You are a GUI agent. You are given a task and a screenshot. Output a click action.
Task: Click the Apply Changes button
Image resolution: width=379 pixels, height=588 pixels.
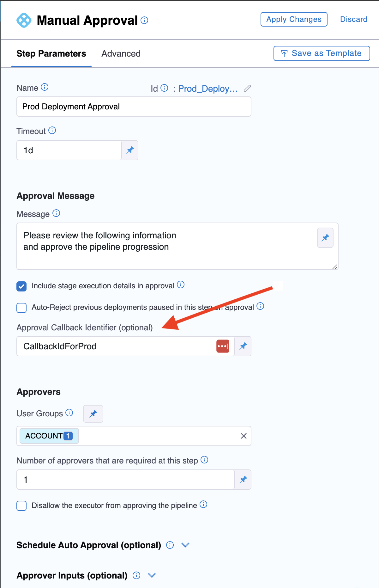(294, 19)
